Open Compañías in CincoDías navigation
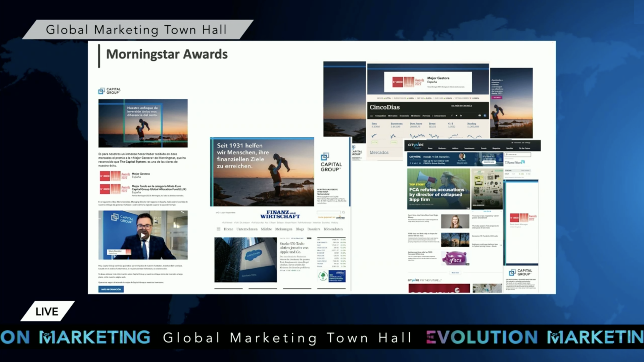This screenshot has height=362, width=644. click(x=380, y=116)
